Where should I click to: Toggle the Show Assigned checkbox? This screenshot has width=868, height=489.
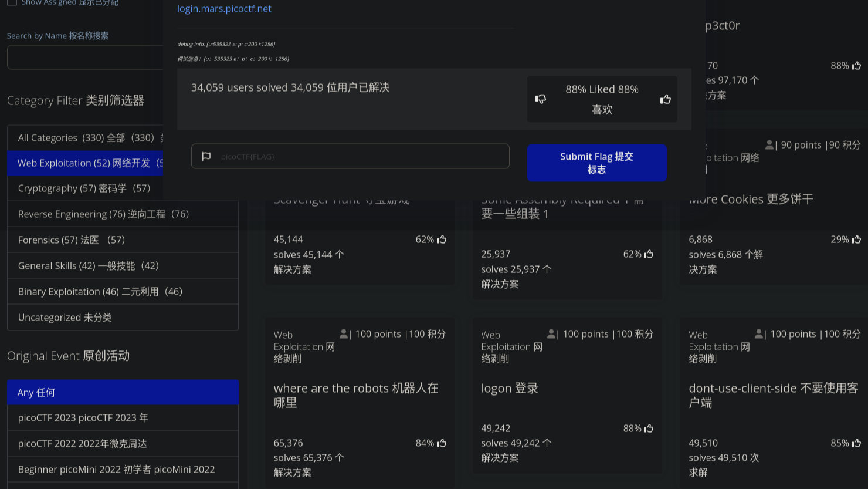pos(12,2)
